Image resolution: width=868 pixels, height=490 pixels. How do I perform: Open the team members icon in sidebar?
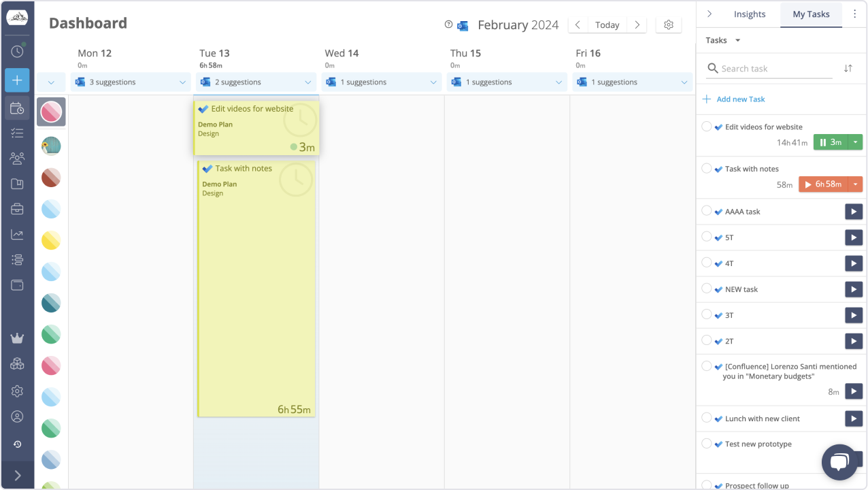tap(17, 159)
